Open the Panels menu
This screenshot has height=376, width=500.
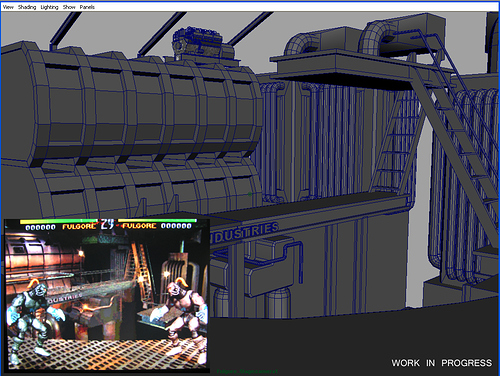coord(87,7)
